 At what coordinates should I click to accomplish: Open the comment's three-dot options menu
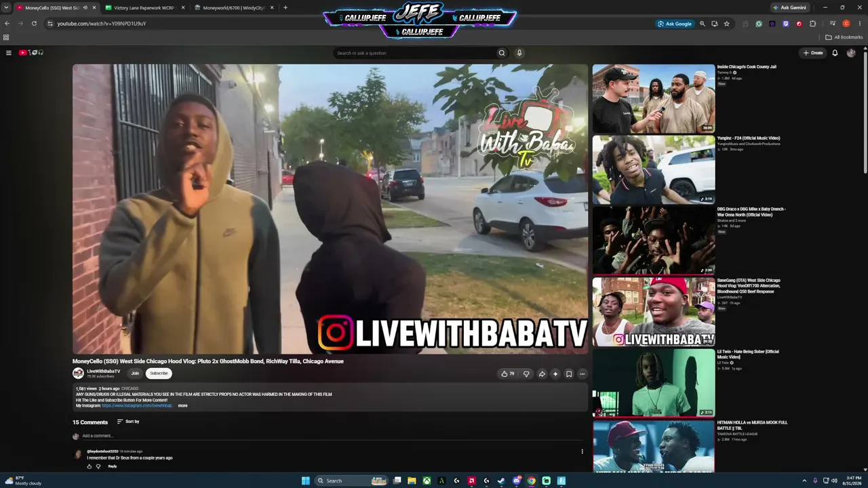[x=582, y=451]
